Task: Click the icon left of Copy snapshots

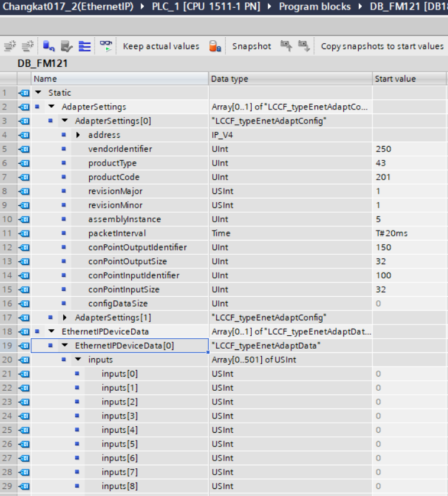Action: click(304, 46)
